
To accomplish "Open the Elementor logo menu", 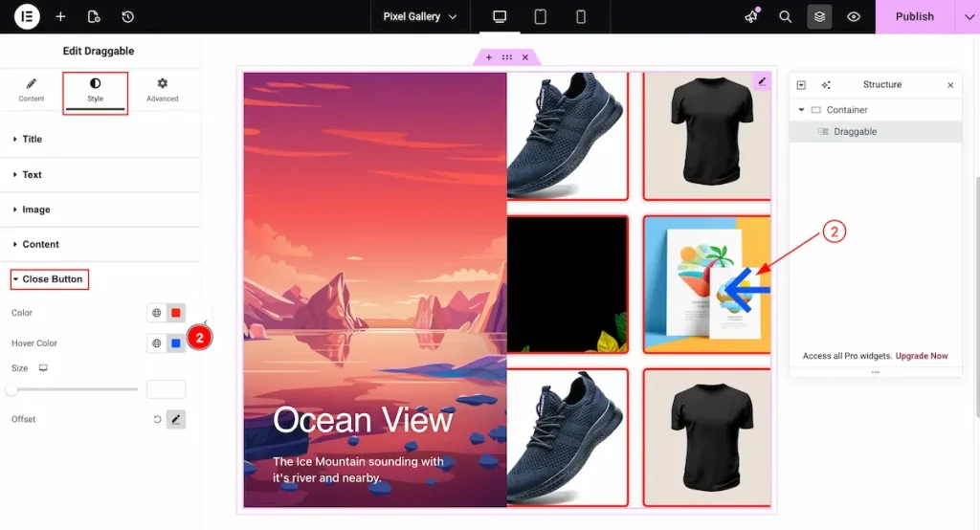I will [27, 16].
